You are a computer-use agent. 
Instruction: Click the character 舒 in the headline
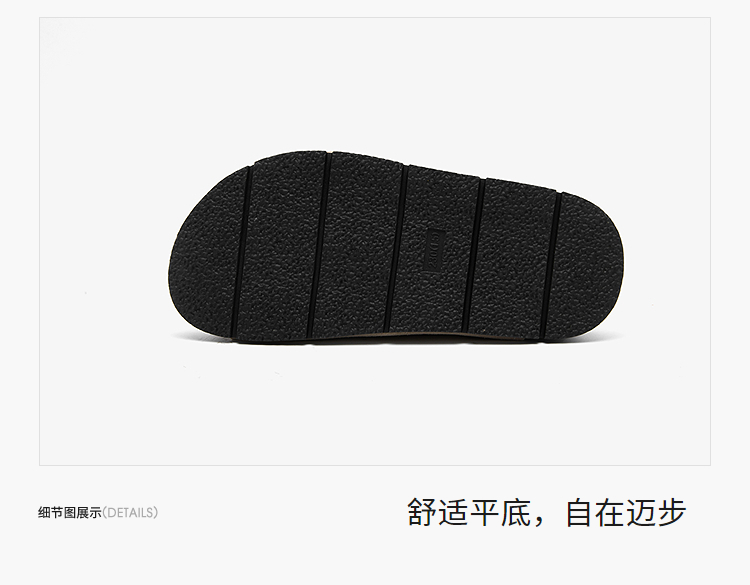[422, 512]
